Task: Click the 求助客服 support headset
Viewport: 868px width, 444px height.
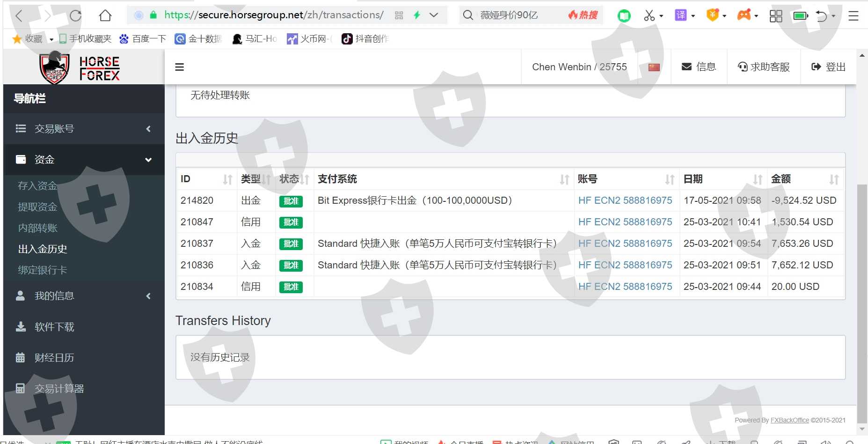Action: (763, 67)
